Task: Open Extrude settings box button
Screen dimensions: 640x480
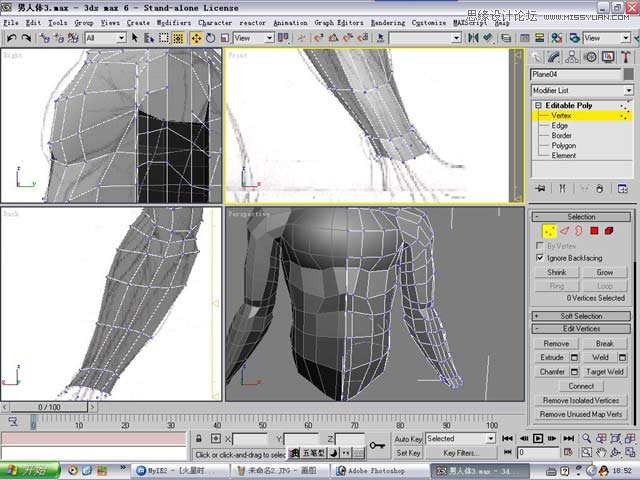Action: 574,358
